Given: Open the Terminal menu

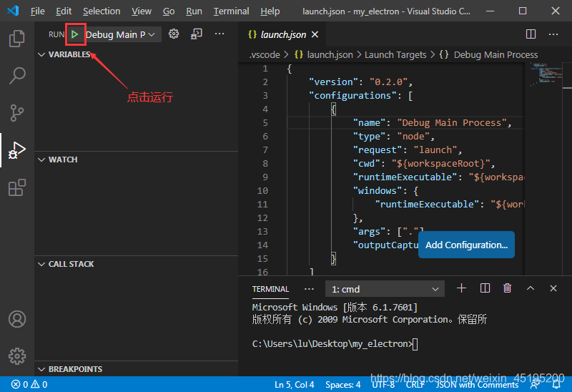Looking at the screenshot, I should point(231,11).
